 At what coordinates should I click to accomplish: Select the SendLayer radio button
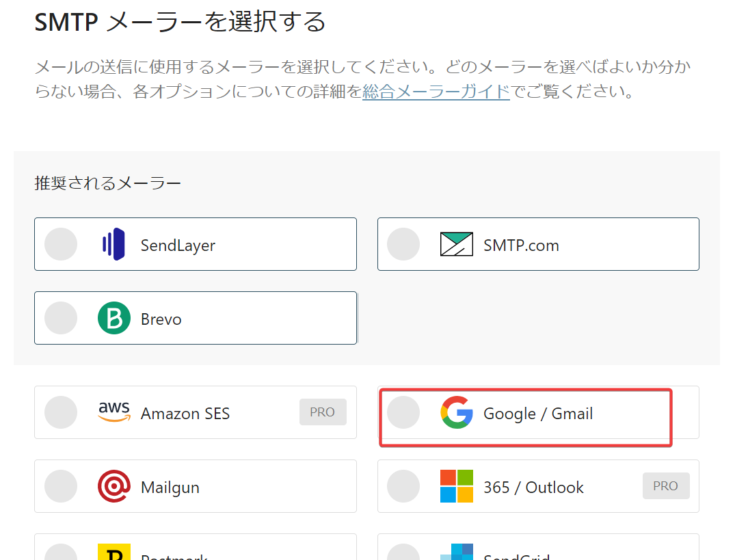[61, 244]
